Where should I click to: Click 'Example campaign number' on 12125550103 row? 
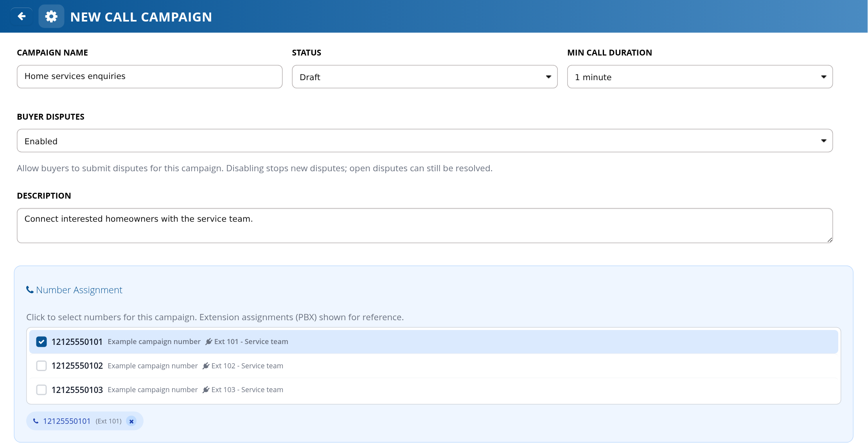[x=153, y=390]
